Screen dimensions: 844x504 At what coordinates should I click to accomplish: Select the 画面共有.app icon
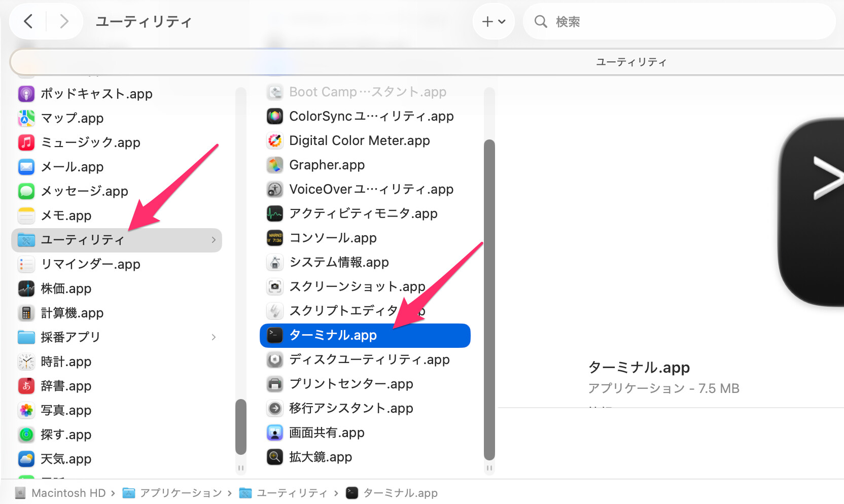click(x=275, y=433)
